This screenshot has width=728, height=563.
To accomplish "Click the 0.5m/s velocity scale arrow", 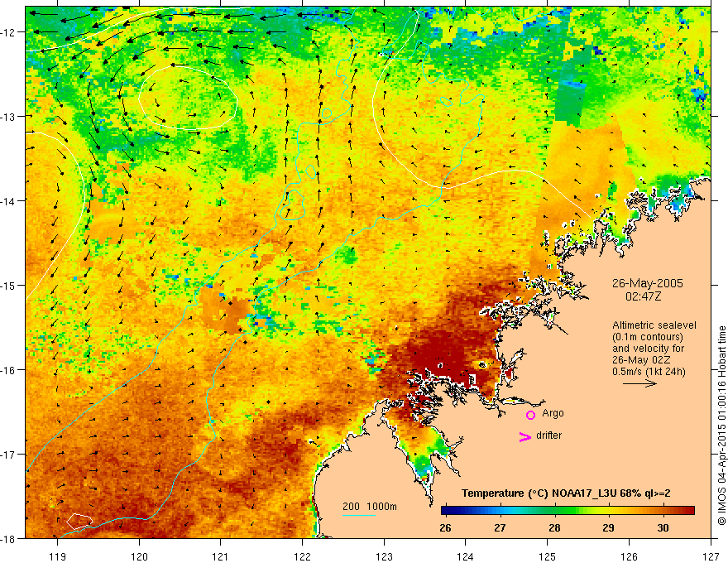I will pos(639,383).
